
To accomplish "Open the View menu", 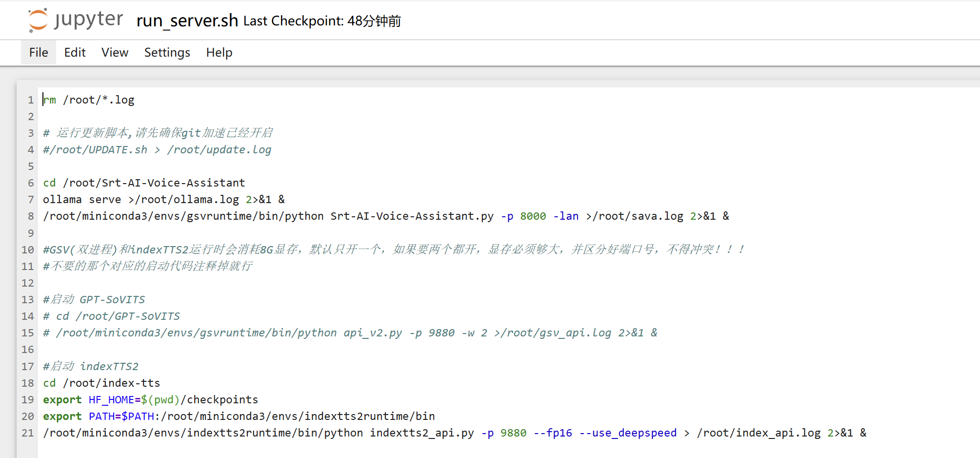I will pyautogui.click(x=115, y=52).
